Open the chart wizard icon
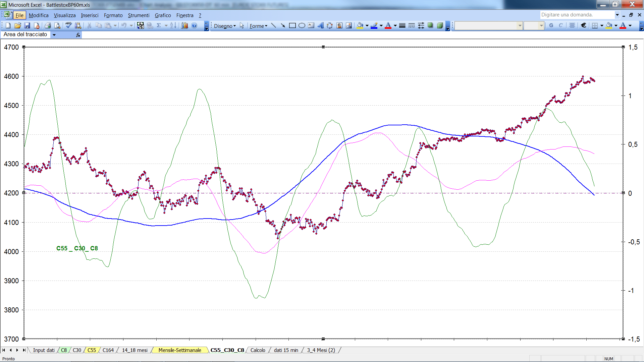The height and width of the screenshot is (362, 644). pyautogui.click(x=185, y=25)
